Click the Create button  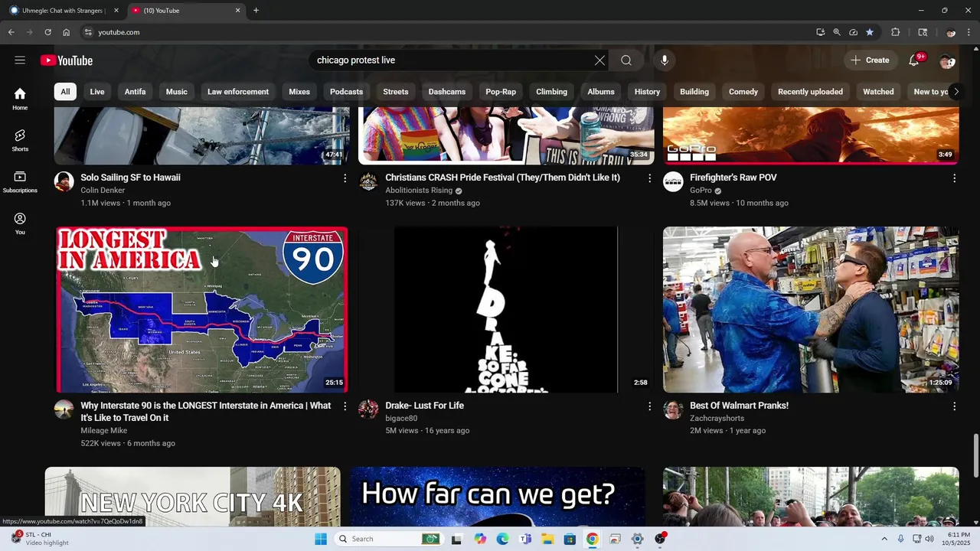point(870,60)
